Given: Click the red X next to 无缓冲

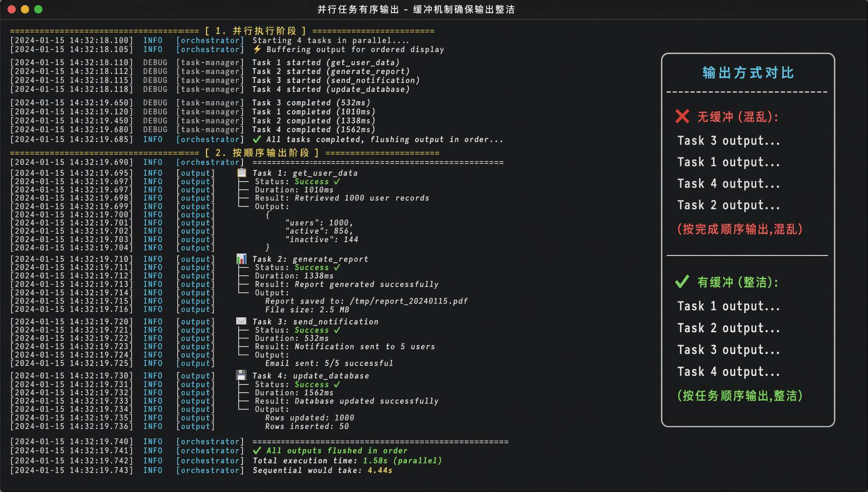Looking at the screenshot, I should pyautogui.click(x=682, y=117).
